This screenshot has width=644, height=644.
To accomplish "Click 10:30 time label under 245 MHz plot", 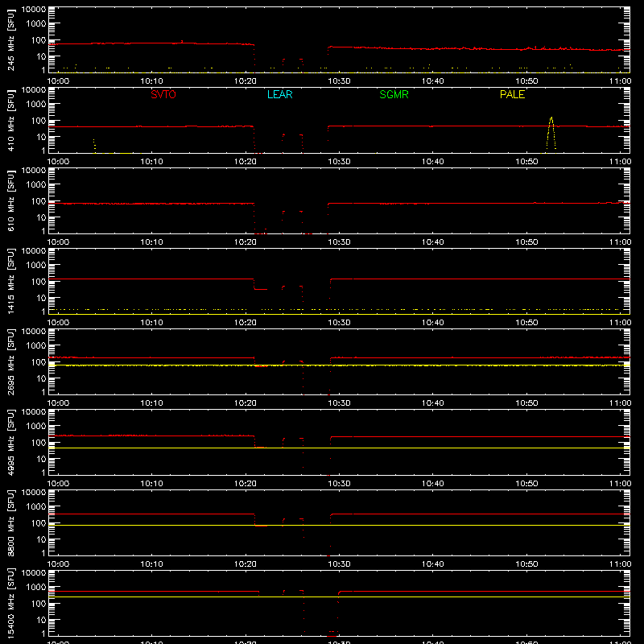I will tap(339, 81).
